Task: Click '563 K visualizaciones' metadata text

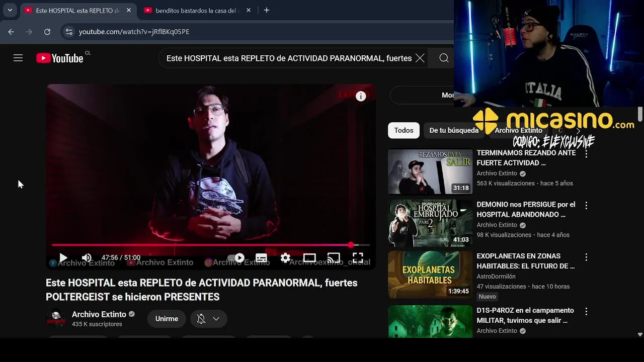Action: pyautogui.click(x=506, y=184)
